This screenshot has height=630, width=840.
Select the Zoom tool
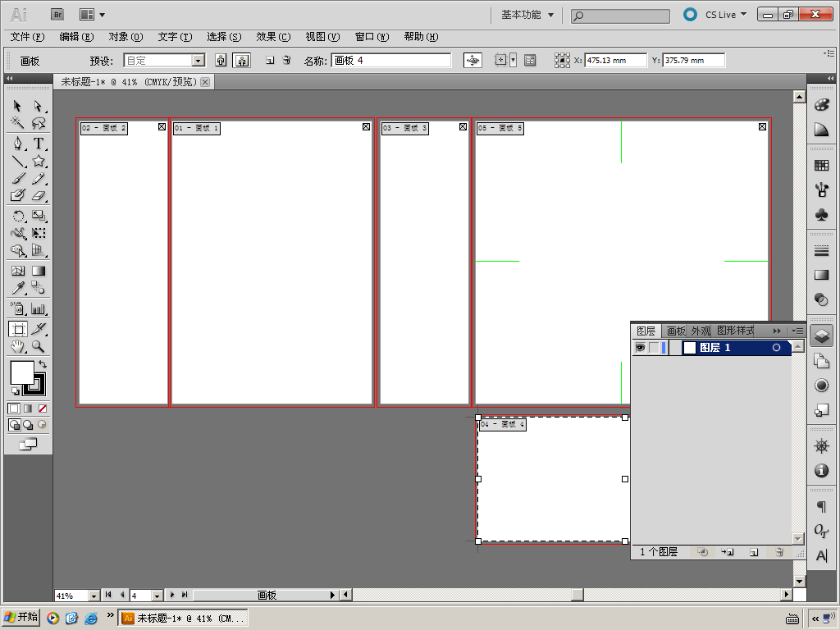(38, 347)
